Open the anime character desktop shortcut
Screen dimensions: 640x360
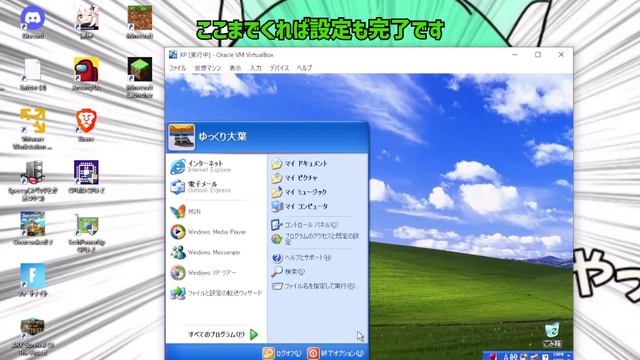pyautogui.click(x=87, y=22)
